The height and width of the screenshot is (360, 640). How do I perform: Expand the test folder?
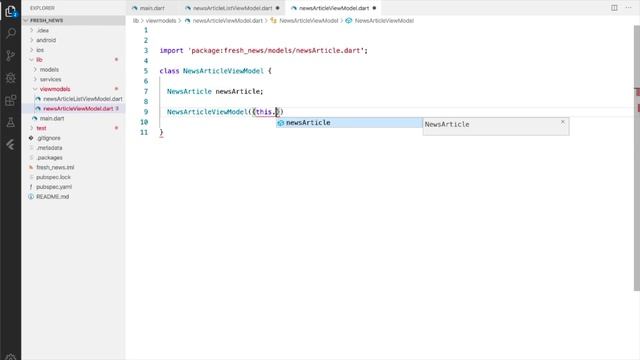[73, 128]
